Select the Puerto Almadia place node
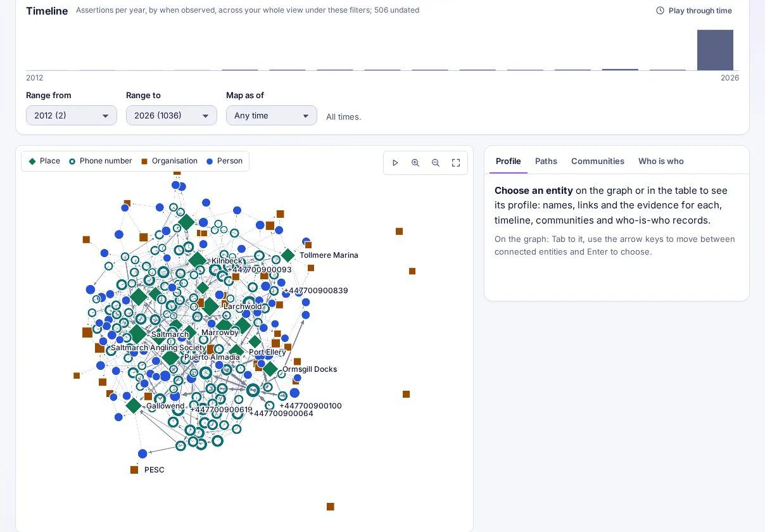765x532 pixels. pos(170,358)
